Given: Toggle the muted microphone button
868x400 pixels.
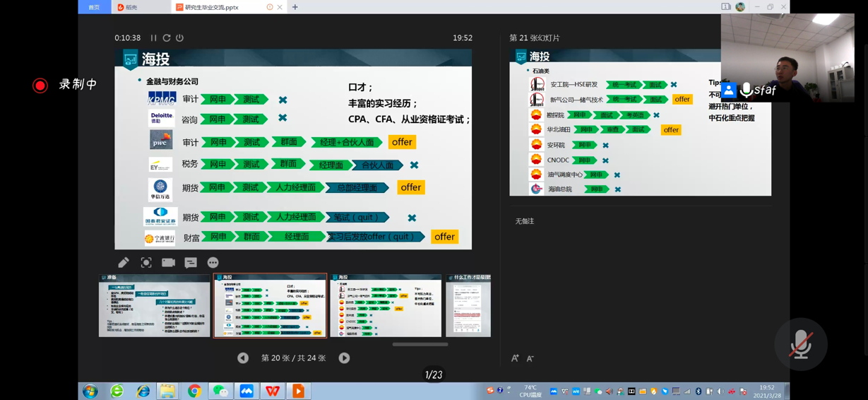Looking at the screenshot, I should [800, 345].
